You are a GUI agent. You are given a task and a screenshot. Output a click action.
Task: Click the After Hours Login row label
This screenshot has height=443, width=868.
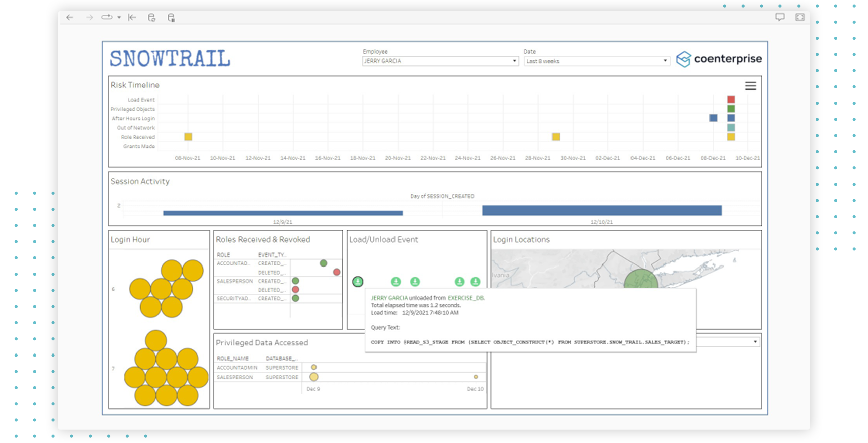(133, 118)
